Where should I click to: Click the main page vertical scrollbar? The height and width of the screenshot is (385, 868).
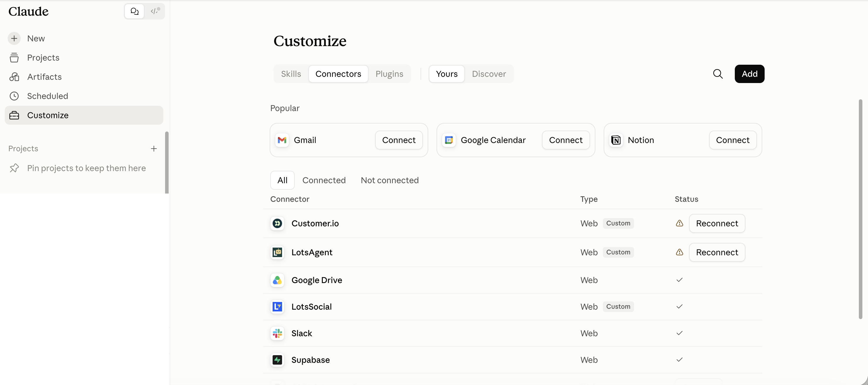[x=860, y=209]
